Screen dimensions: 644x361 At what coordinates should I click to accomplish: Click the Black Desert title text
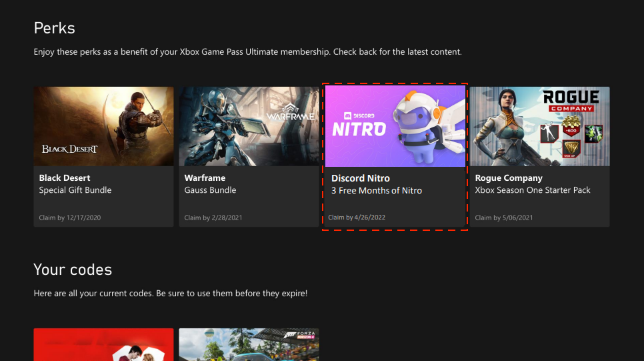(65, 178)
